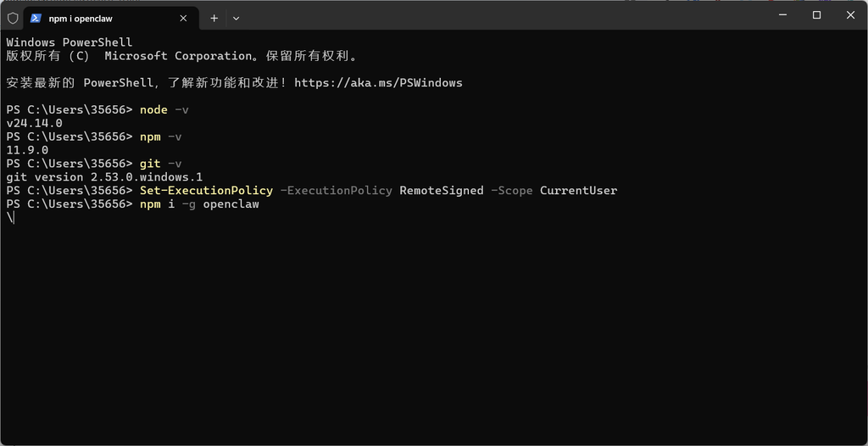Viewport: 868px width, 446px height.
Task: Click the "Set-ExecutionPolicy" command word
Action: 206,191
